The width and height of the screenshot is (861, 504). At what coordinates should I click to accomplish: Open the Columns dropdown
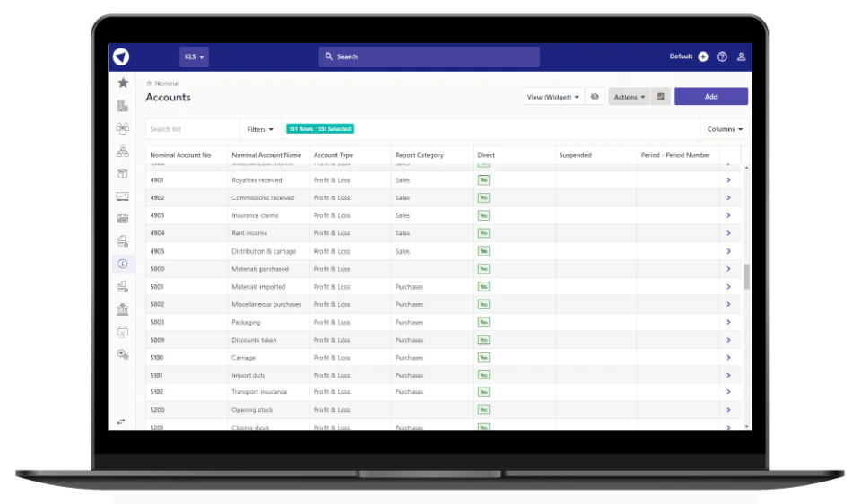(725, 129)
